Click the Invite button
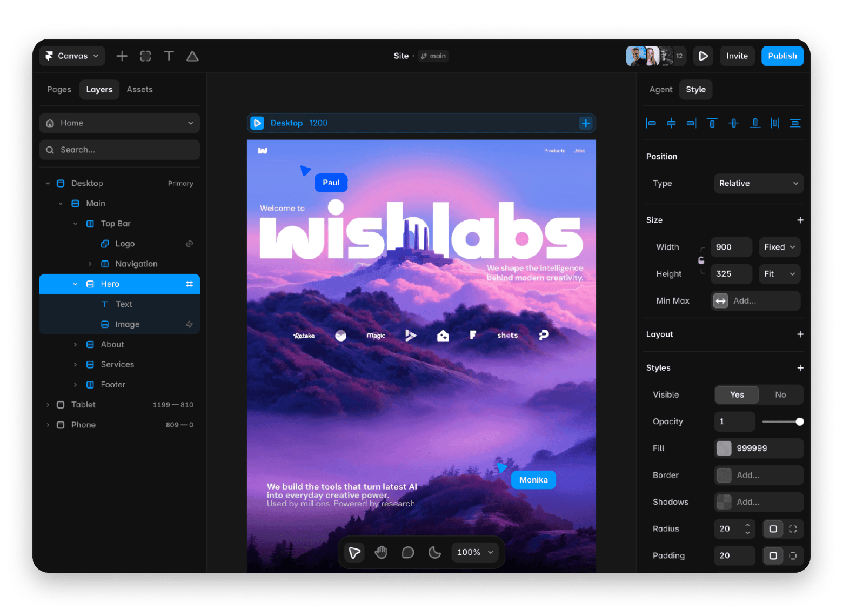 pos(737,56)
